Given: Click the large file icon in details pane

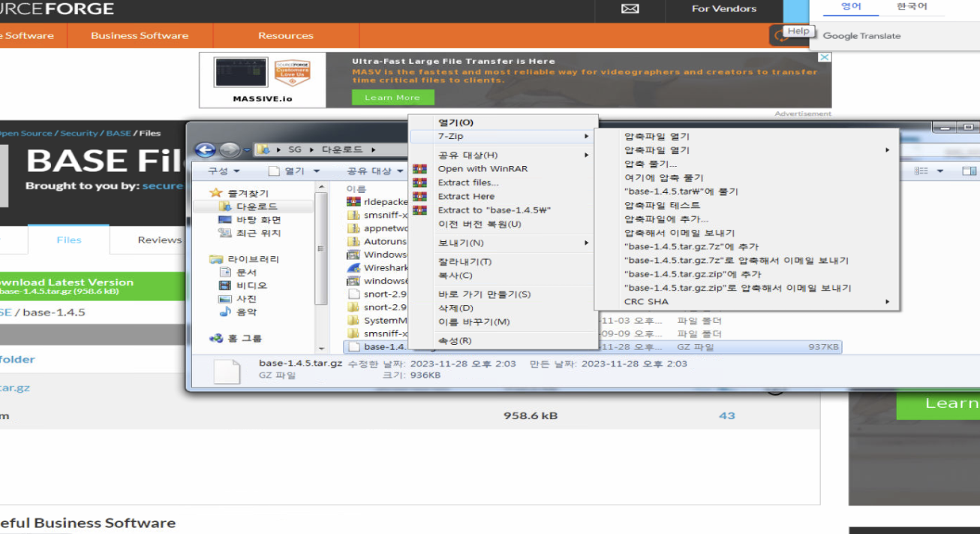Looking at the screenshot, I should [x=227, y=371].
